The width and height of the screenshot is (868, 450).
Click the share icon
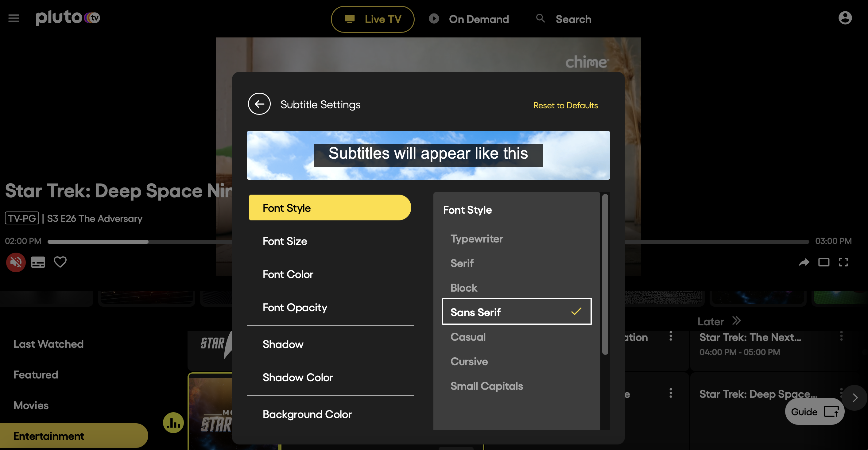pyautogui.click(x=804, y=262)
